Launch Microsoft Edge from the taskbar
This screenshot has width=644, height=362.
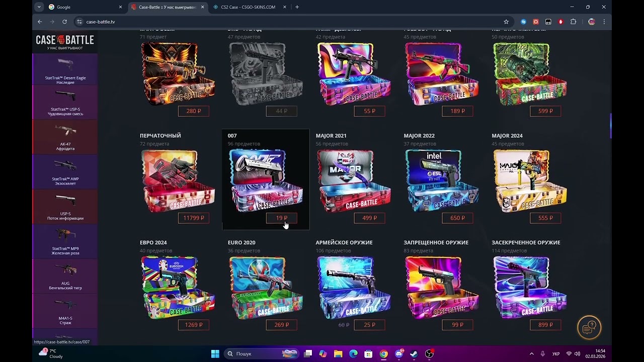(x=353, y=354)
